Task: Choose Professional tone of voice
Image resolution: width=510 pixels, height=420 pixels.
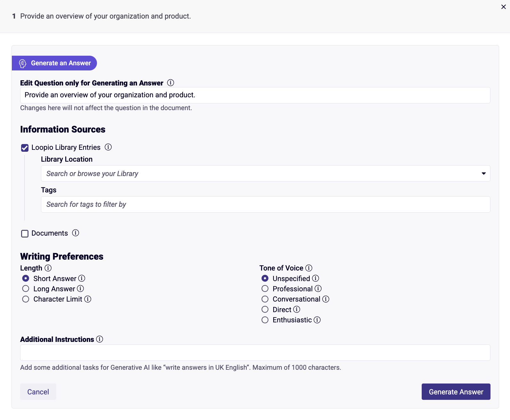Action: click(x=265, y=289)
